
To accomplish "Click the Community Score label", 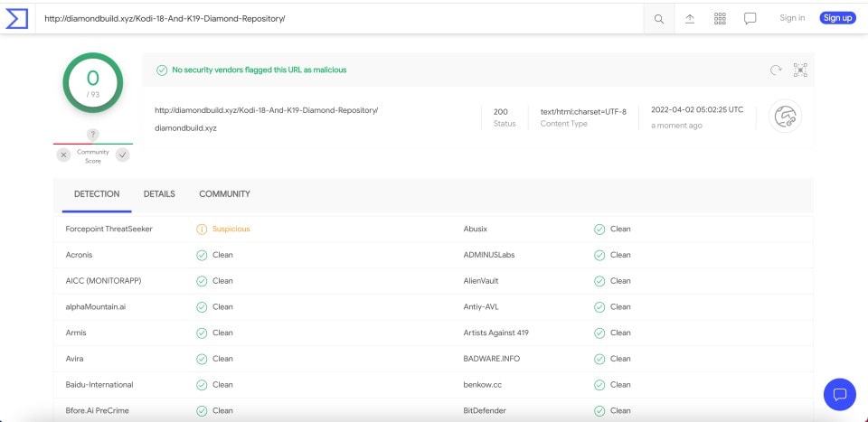I will tap(93, 156).
